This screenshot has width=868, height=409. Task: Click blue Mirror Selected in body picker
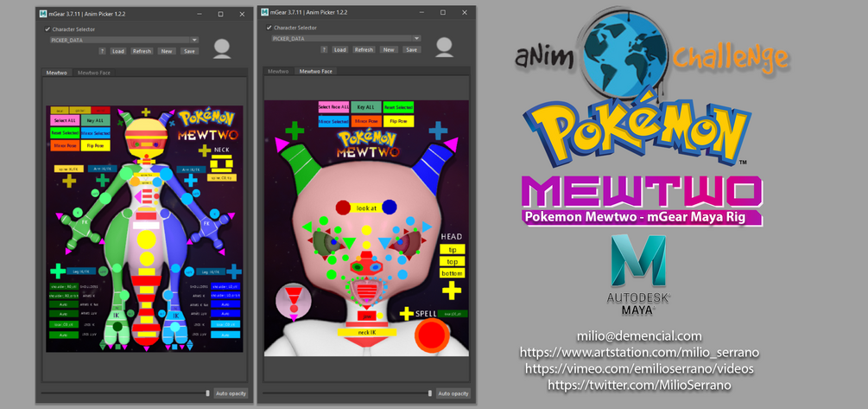pos(95,133)
